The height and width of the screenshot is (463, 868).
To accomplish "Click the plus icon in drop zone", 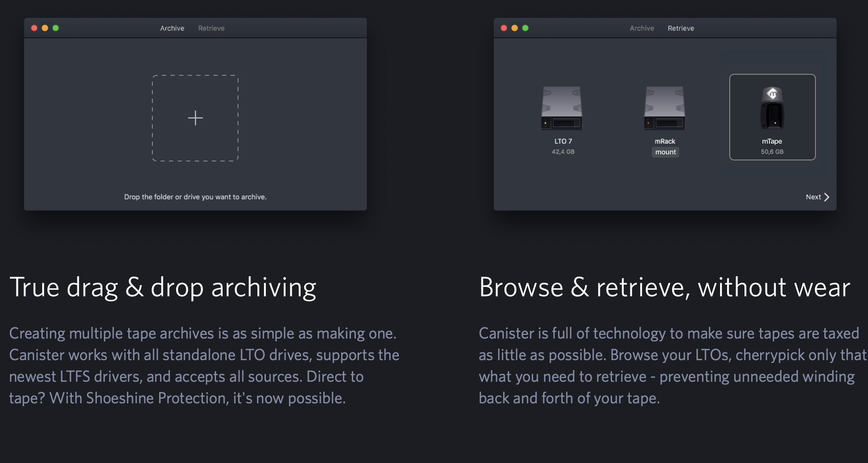I will tap(195, 118).
